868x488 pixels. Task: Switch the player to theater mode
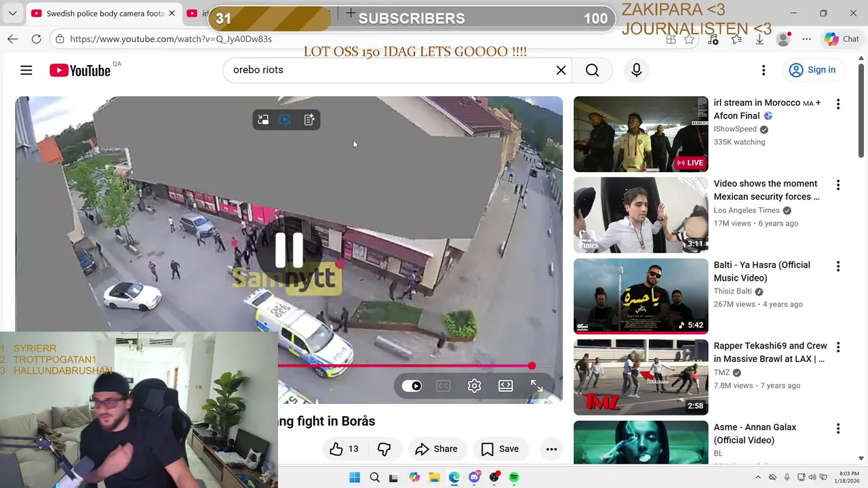(x=506, y=386)
